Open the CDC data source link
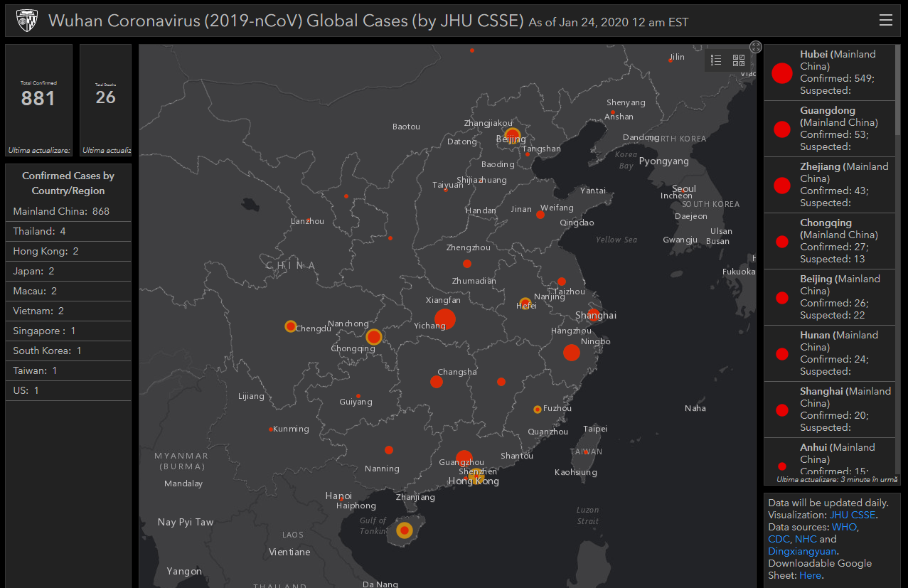Screen dimensions: 908x588 click(779, 539)
